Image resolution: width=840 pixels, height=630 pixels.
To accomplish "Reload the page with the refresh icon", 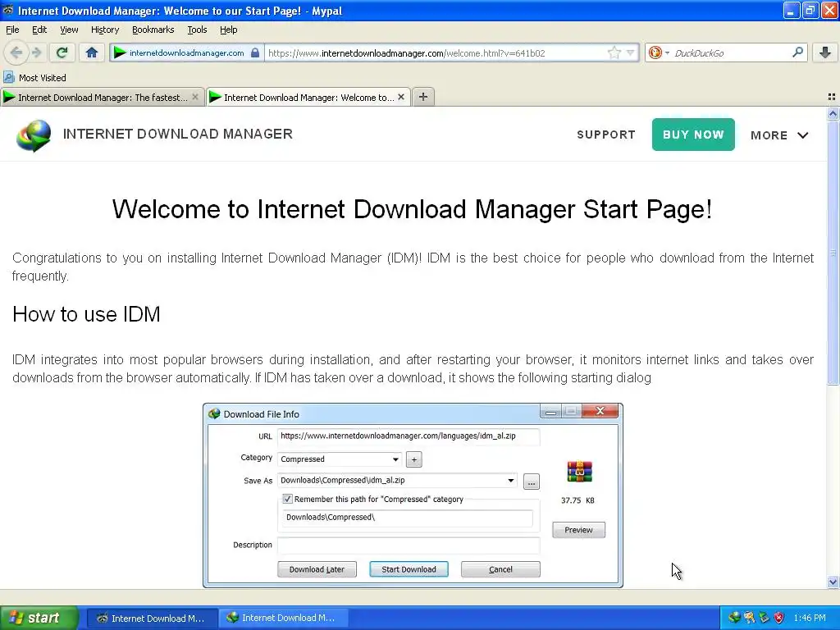I will pos(62,52).
